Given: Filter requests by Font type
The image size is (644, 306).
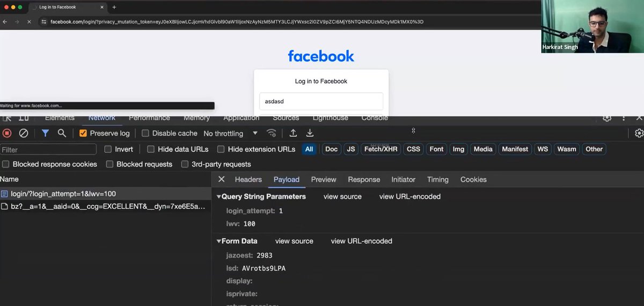Looking at the screenshot, I should pyautogui.click(x=437, y=149).
